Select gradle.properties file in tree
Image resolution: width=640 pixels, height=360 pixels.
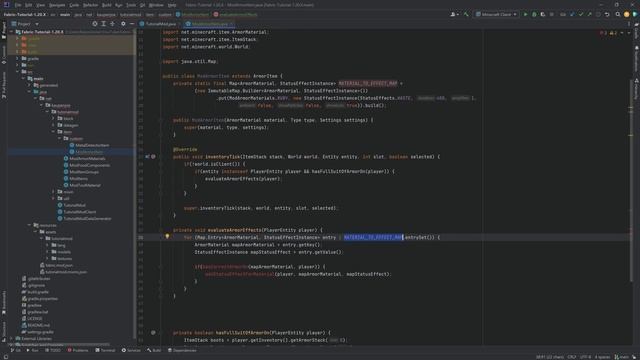pos(40,298)
